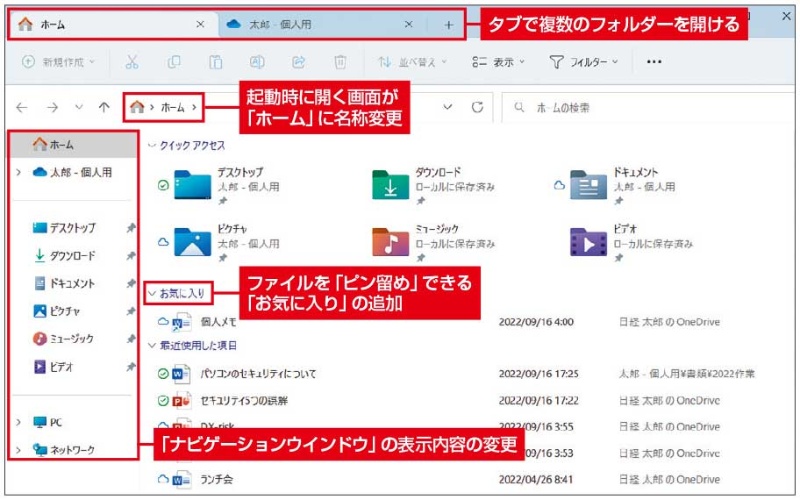The image size is (800, 500).
Task: Click the Delete trash icon in toolbar
Action: point(340,62)
